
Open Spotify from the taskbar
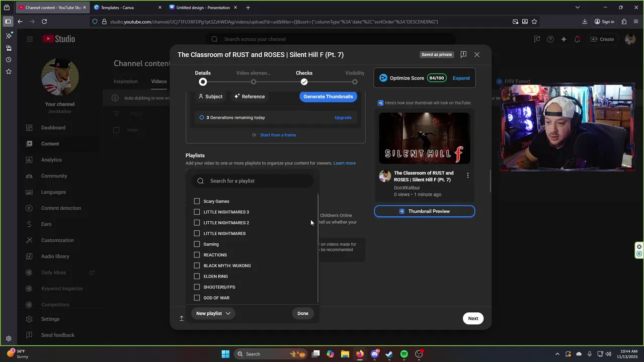[404, 354]
